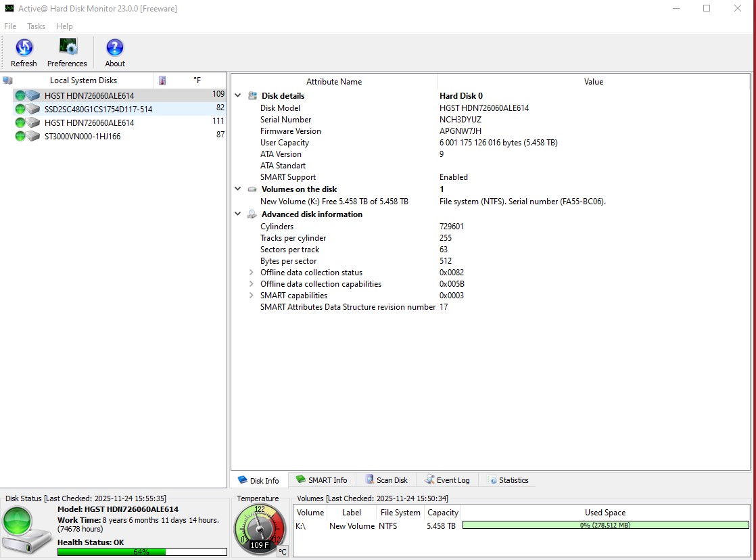Image resolution: width=756 pixels, height=560 pixels.
Task: Click the About question mark icon
Action: [x=115, y=52]
